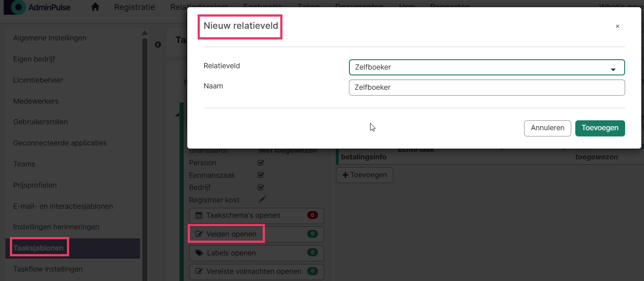The image size is (644, 281).
Task: Click the pencil icon next to Registreer kost
Action: [x=262, y=199]
